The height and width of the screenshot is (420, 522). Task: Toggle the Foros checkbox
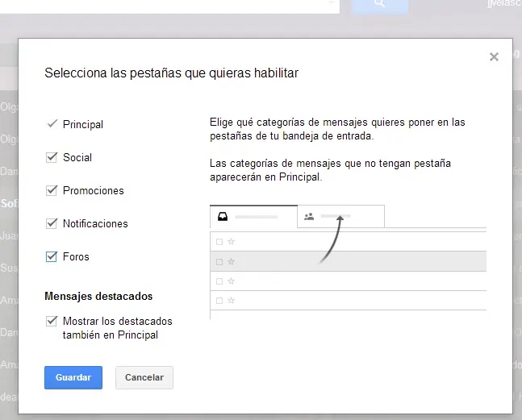click(52, 256)
